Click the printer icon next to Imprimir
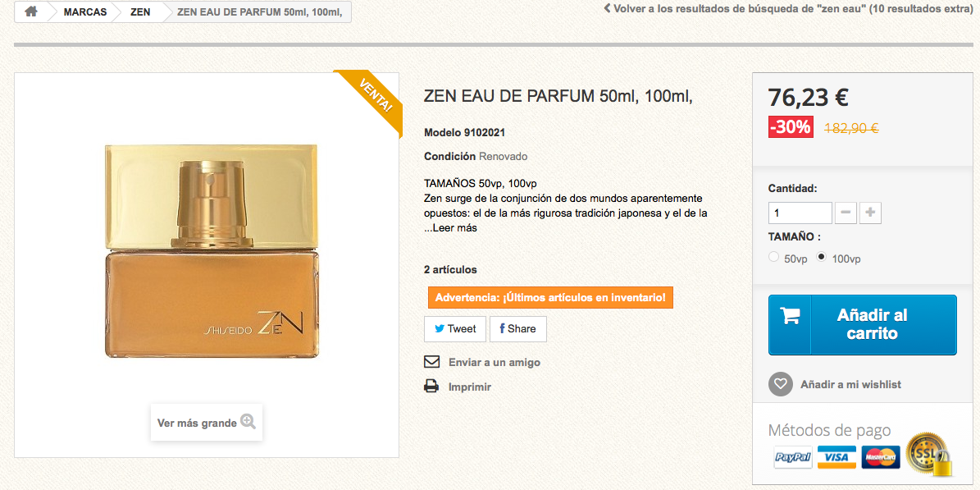Viewport: 980px width, 490px height. pyautogui.click(x=432, y=386)
